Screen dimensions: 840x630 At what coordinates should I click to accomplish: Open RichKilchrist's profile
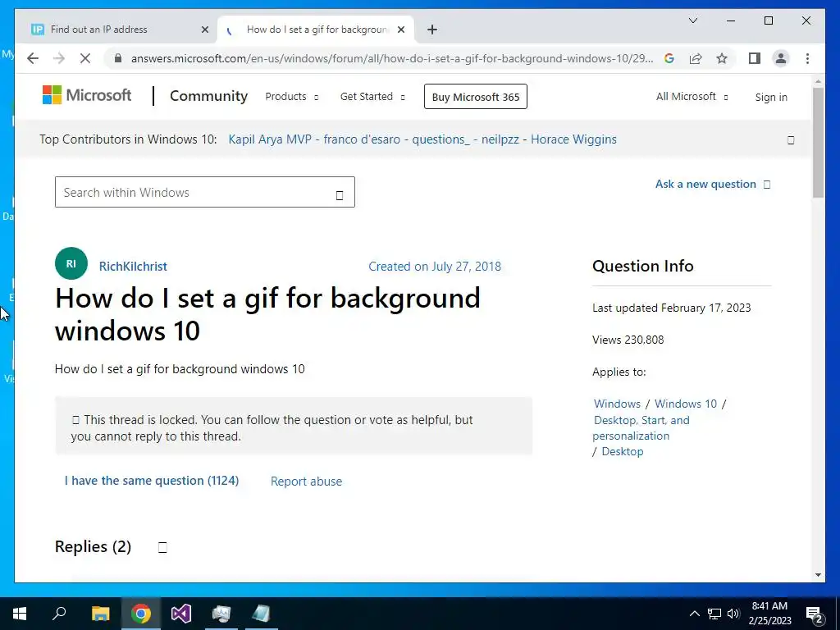click(x=133, y=267)
